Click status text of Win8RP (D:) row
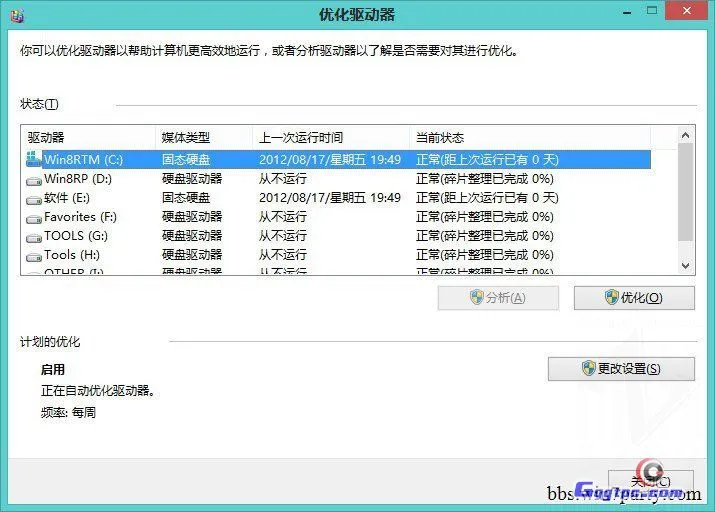This screenshot has height=512, width=715. (485, 179)
